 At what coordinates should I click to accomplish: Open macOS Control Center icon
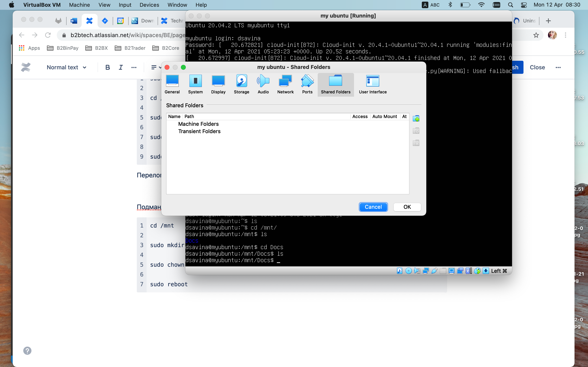pyautogui.click(x=524, y=5)
